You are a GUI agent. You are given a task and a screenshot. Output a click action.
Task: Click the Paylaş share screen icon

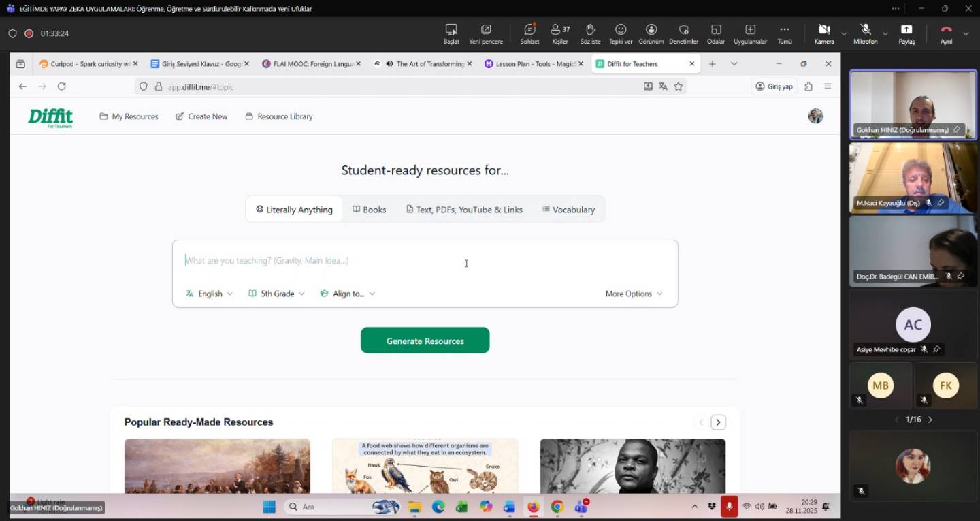click(x=906, y=30)
